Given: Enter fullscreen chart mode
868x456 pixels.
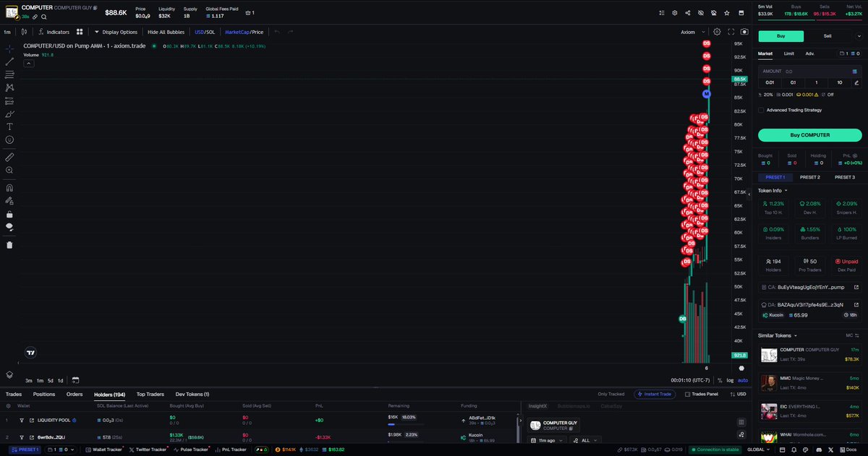Looking at the screenshot, I should pyautogui.click(x=731, y=32).
